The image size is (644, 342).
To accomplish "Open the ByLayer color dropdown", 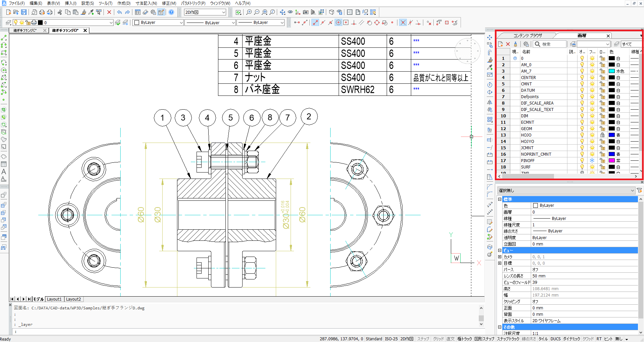I will pyautogui.click(x=158, y=23).
